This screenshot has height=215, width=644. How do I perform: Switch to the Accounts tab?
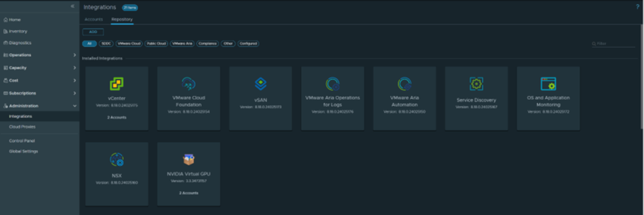pyautogui.click(x=94, y=20)
